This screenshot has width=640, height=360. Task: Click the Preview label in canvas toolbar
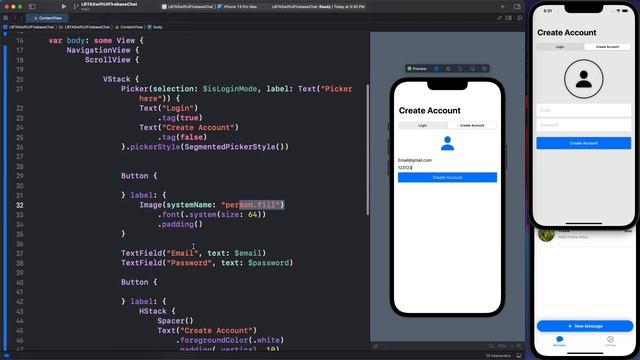click(x=417, y=69)
